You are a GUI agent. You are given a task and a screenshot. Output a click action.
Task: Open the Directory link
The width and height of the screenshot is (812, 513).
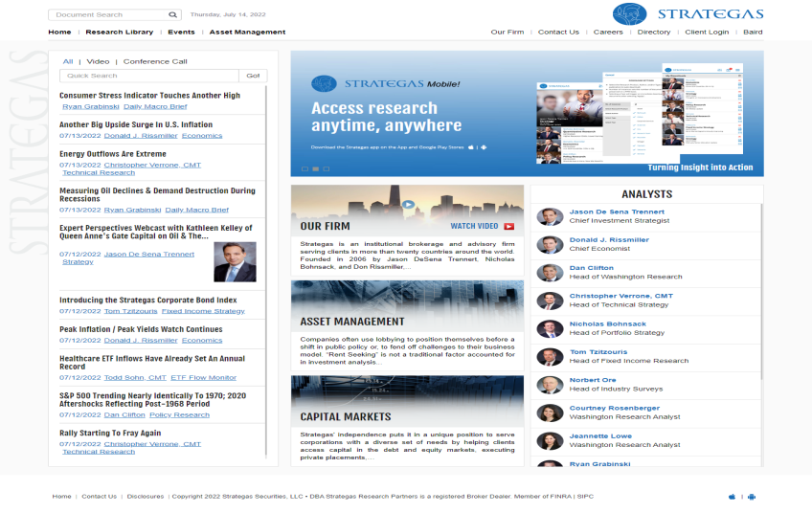click(654, 33)
